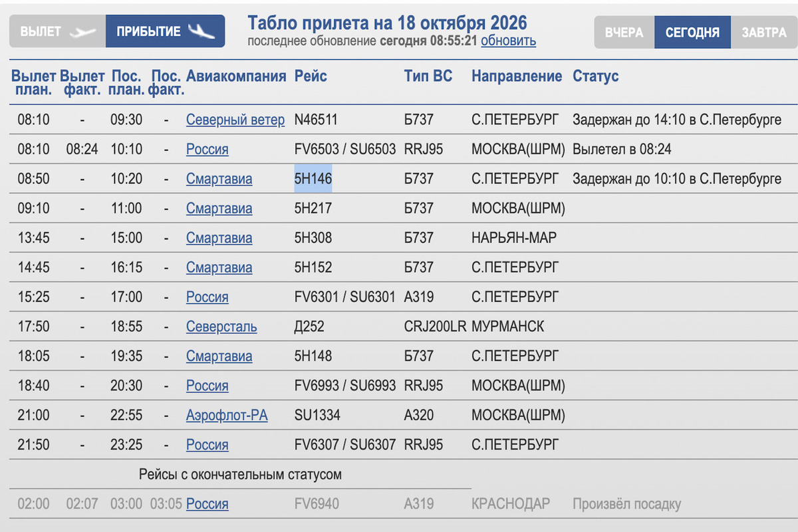The width and height of the screenshot is (798, 532).
Task: Click the Направление column header
Action: pos(517,76)
